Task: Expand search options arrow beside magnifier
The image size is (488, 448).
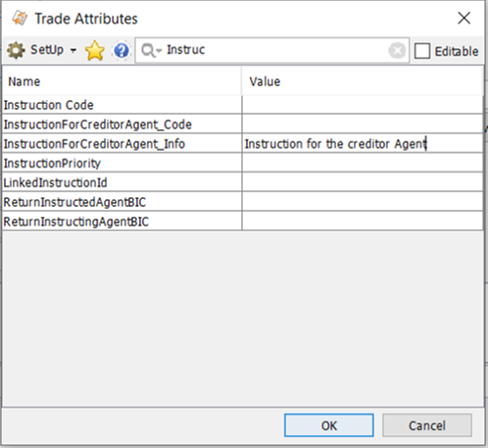Action: click(159, 51)
